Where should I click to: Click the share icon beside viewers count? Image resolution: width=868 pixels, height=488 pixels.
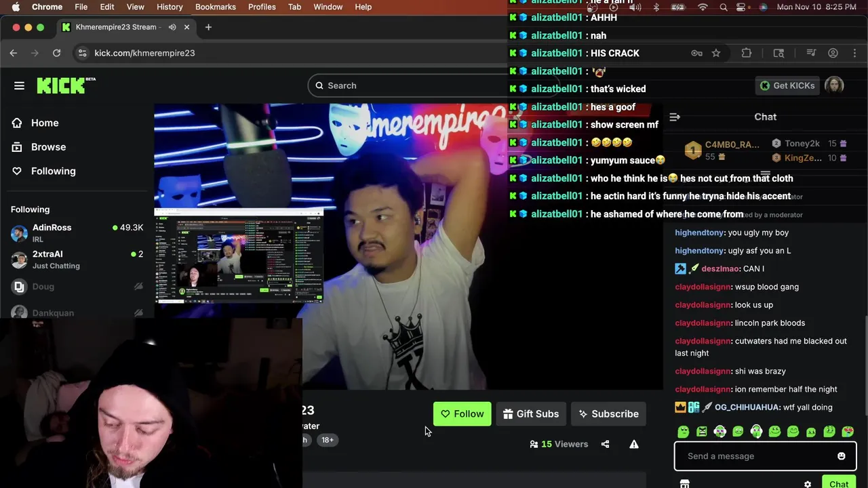point(605,445)
